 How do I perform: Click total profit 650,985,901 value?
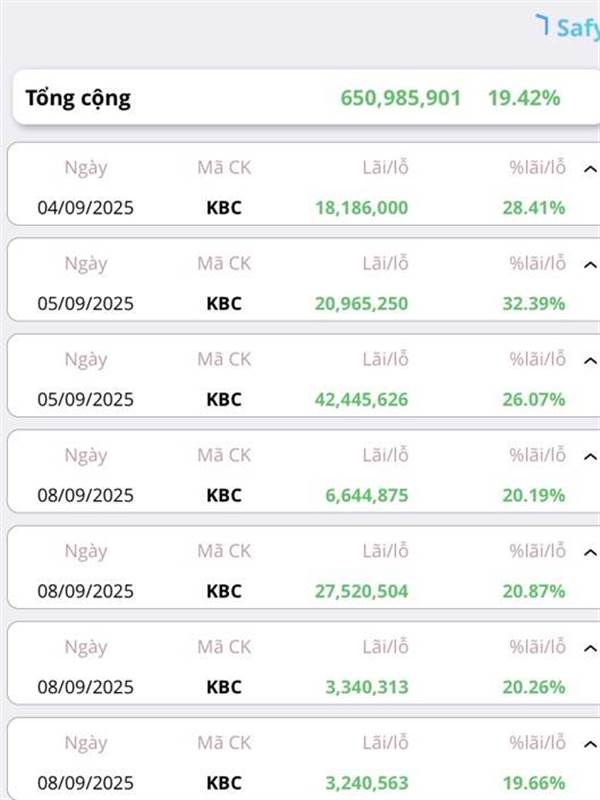coord(400,98)
